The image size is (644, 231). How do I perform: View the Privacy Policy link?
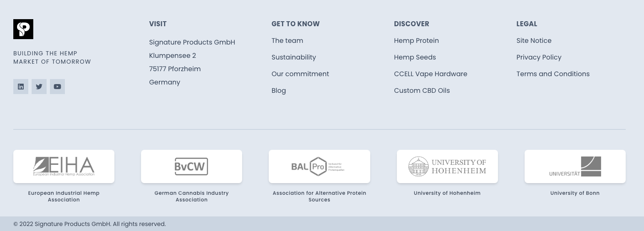[x=539, y=57]
